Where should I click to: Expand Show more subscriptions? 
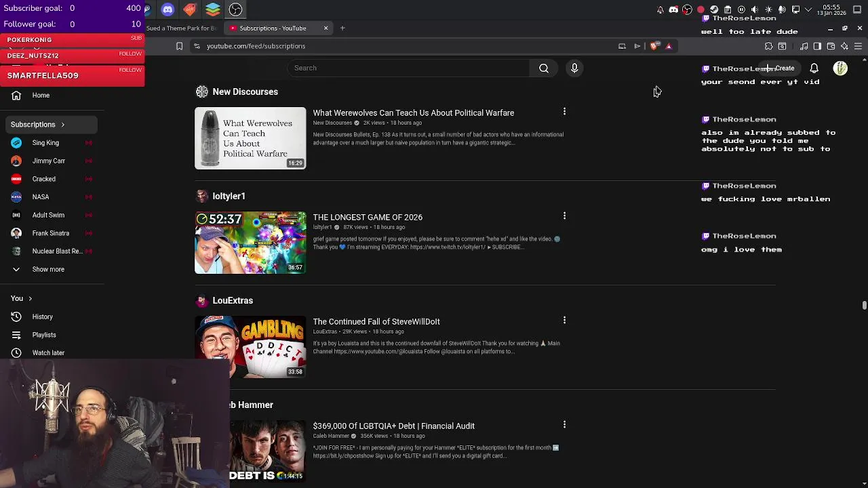pyautogui.click(x=48, y=269)
